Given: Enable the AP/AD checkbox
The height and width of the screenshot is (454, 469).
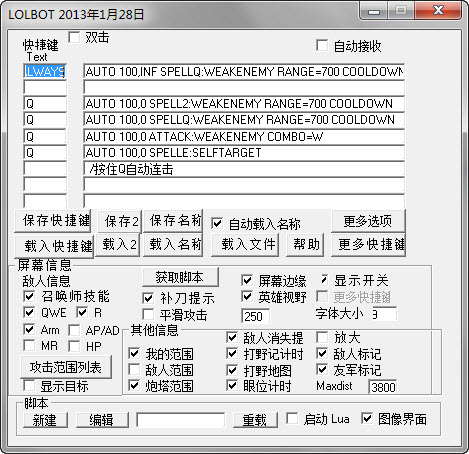Looking at the screenshot, I should 74,330.
